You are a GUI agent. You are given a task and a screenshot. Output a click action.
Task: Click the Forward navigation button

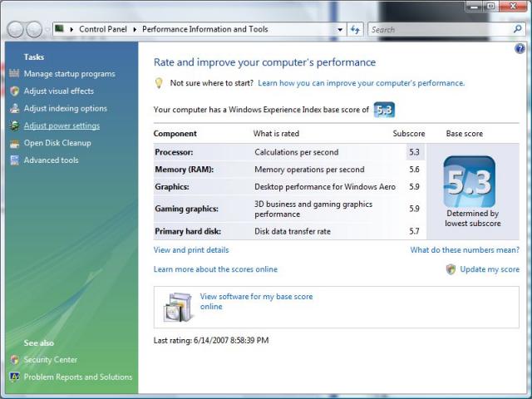[34, 30]
